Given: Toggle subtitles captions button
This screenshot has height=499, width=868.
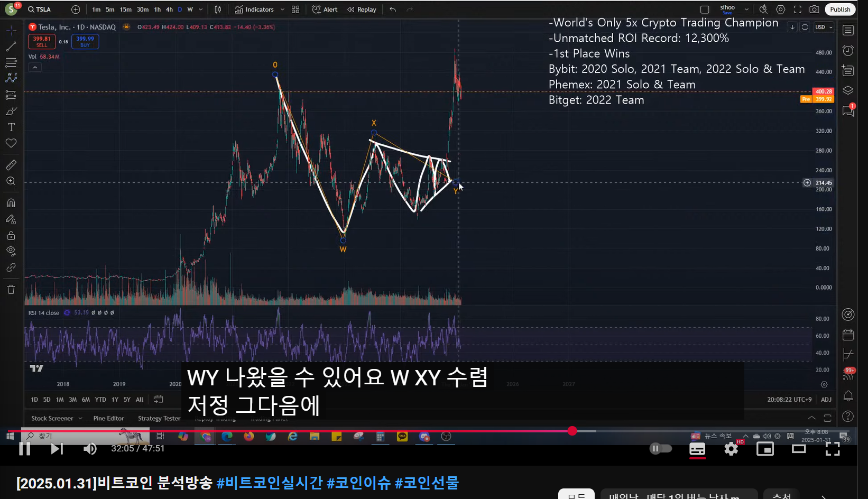Looking at the screenshot, I should point(697,449).
